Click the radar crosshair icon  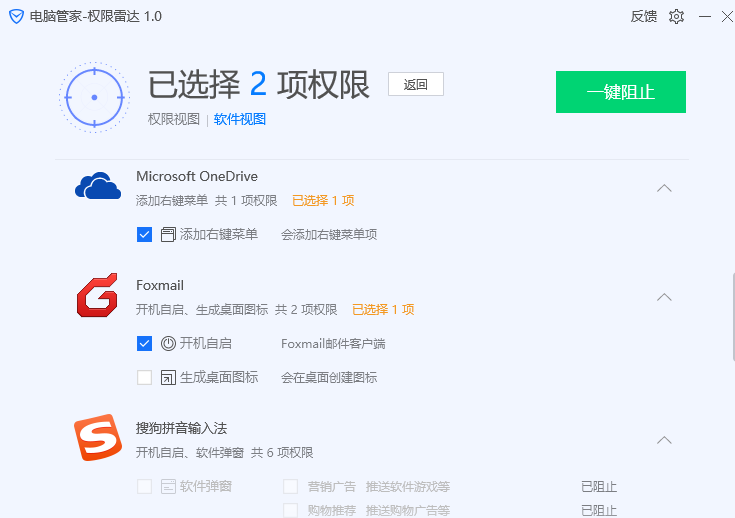pyautogui.click(x=94, y=98)
